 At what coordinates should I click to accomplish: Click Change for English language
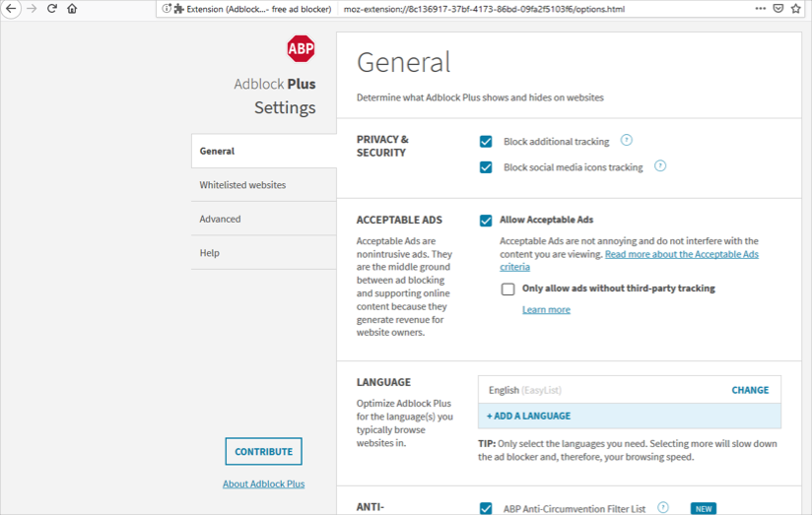pos(750,390)
